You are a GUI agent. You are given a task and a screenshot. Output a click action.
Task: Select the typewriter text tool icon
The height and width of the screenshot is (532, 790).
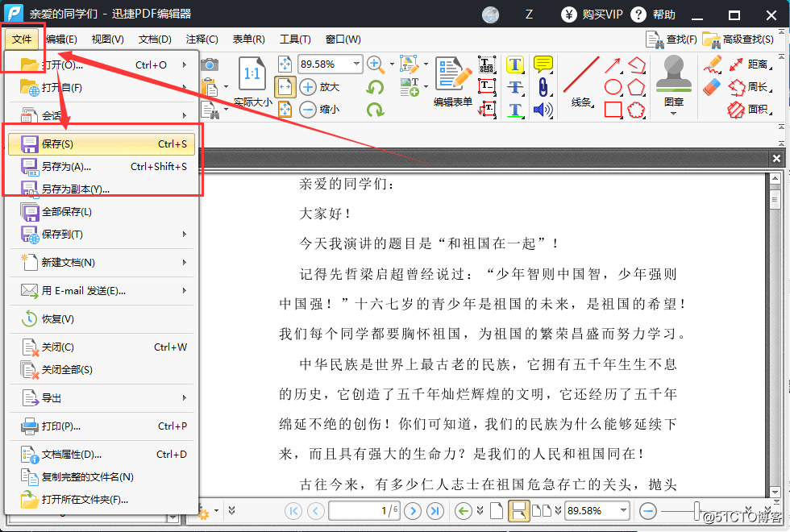coord(487,64)
